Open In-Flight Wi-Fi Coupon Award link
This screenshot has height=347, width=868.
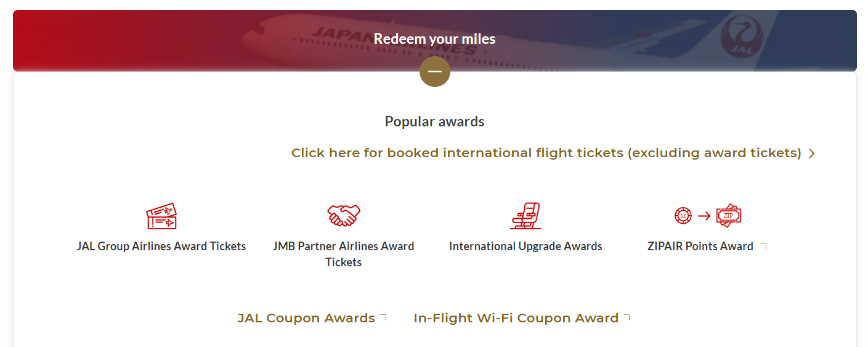516,318
